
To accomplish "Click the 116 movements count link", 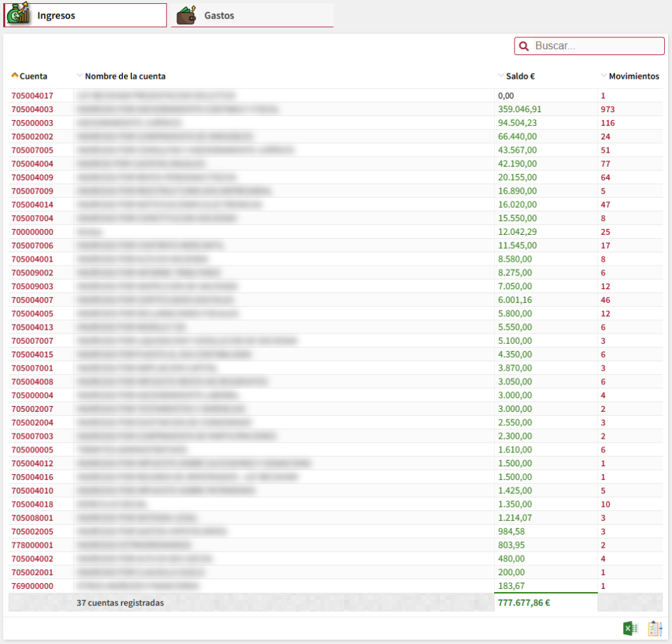I will pyautogui.click(x=607, y=123).
